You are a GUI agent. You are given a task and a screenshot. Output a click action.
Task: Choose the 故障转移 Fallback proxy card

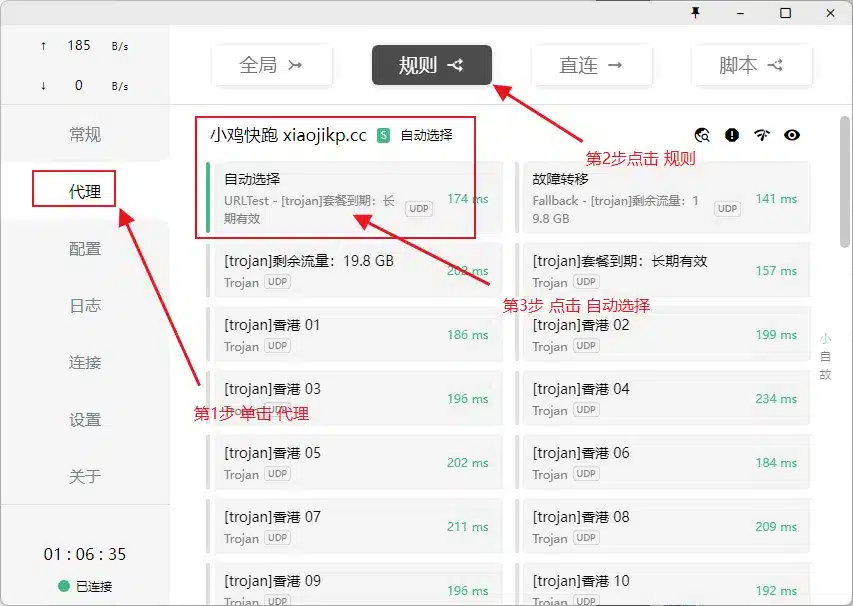(663, 198)
